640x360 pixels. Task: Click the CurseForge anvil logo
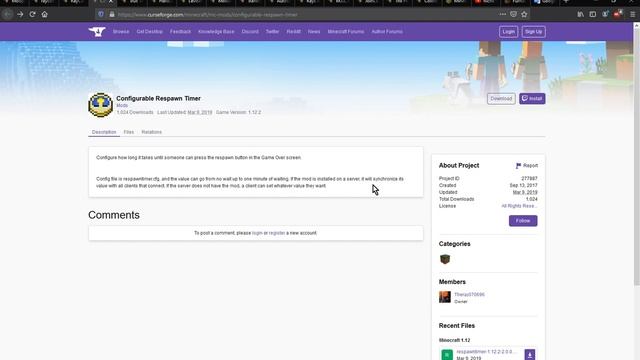point(97,31)
